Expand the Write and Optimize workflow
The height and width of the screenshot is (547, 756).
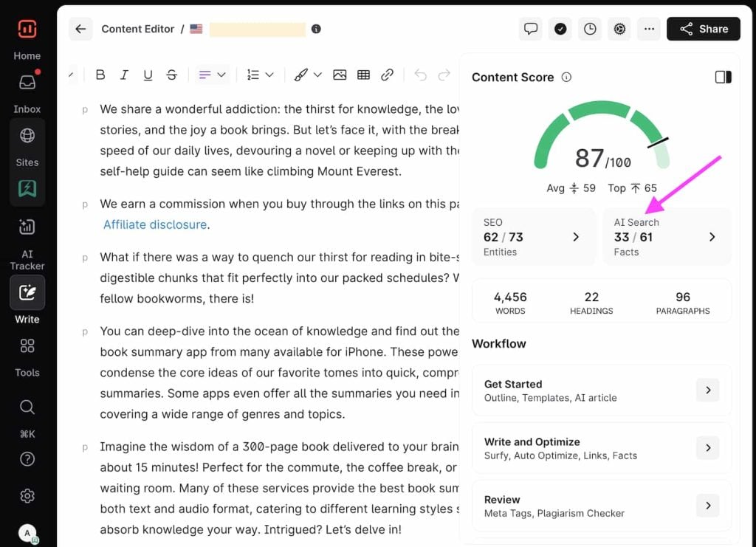pos(707,447)
